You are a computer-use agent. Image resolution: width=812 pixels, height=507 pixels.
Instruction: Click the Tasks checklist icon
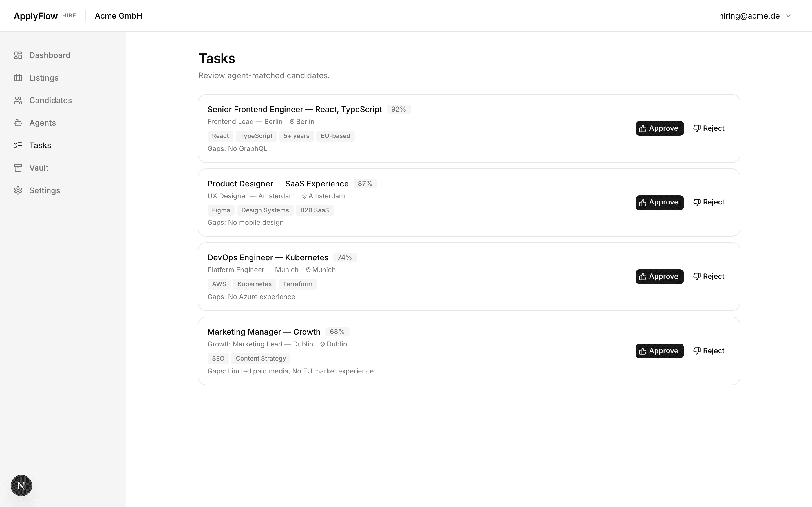(x=18, y=145)
